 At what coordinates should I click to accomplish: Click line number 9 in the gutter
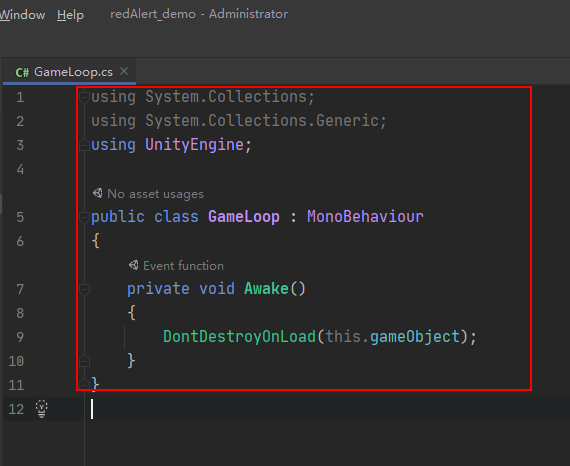tap(20, 337)
